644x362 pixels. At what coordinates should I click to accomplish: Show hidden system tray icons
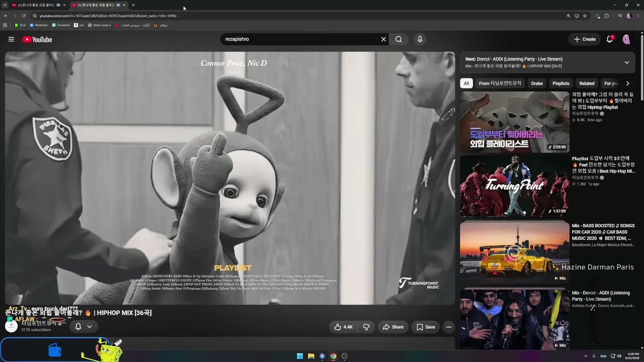586,356
